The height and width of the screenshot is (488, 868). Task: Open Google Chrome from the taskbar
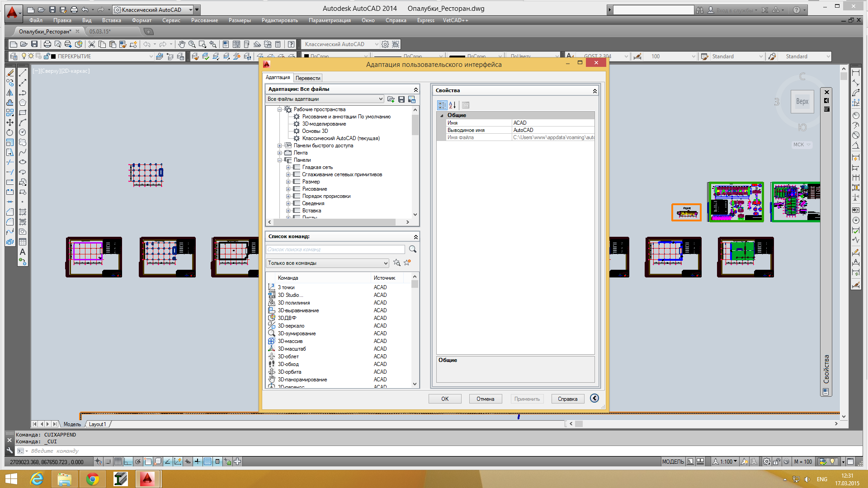point(92,479)
